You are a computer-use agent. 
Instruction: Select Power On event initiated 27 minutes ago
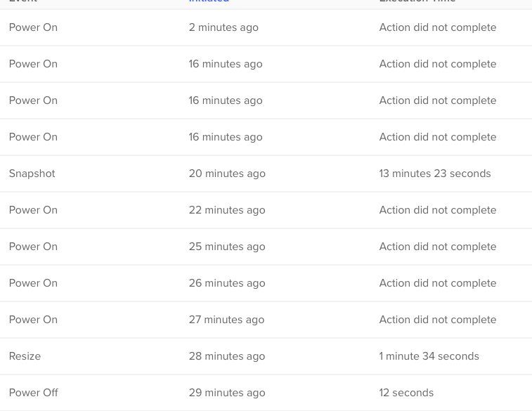pos(33,320)
